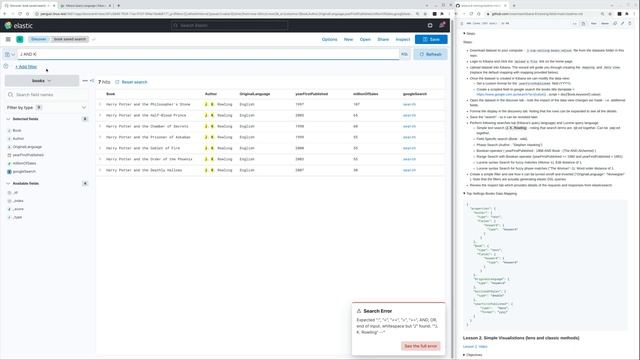Image resolution: width=640 pixels, height=360 pixels.
Task: Open dropdown chevron next to book saved search
Action: pyautogui.click(x=93, y=39)
